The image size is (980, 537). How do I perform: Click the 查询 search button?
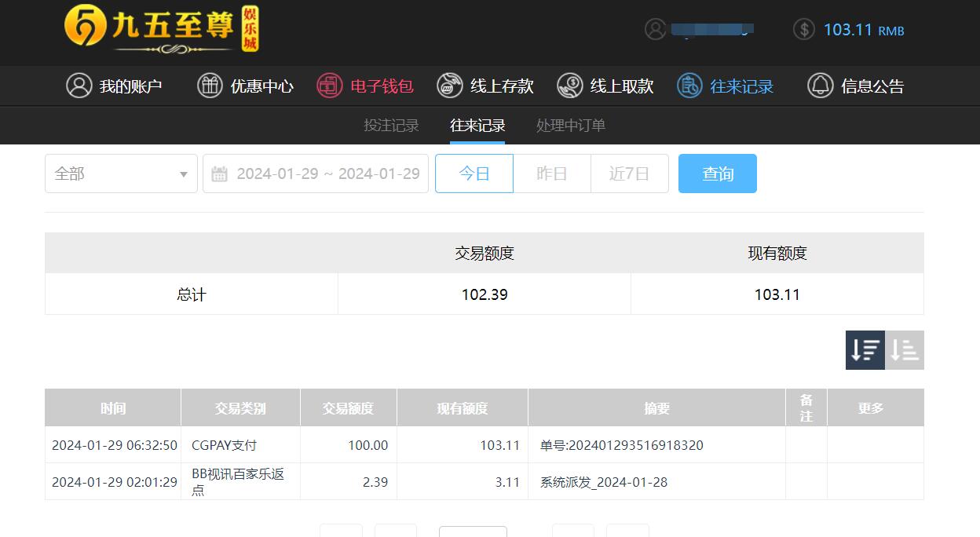pyautogui.click(x=718, y=174)
